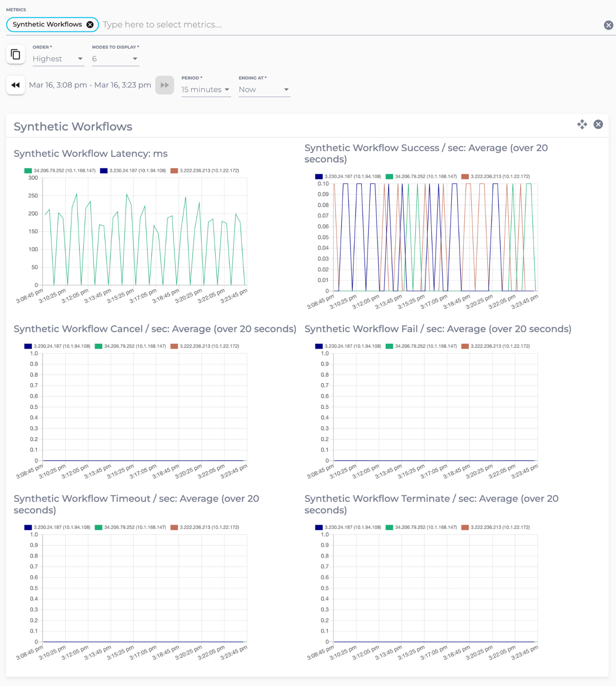Screen dimensions: 616x686
Task: Advance to the next time period
Action: click(164, 85)
